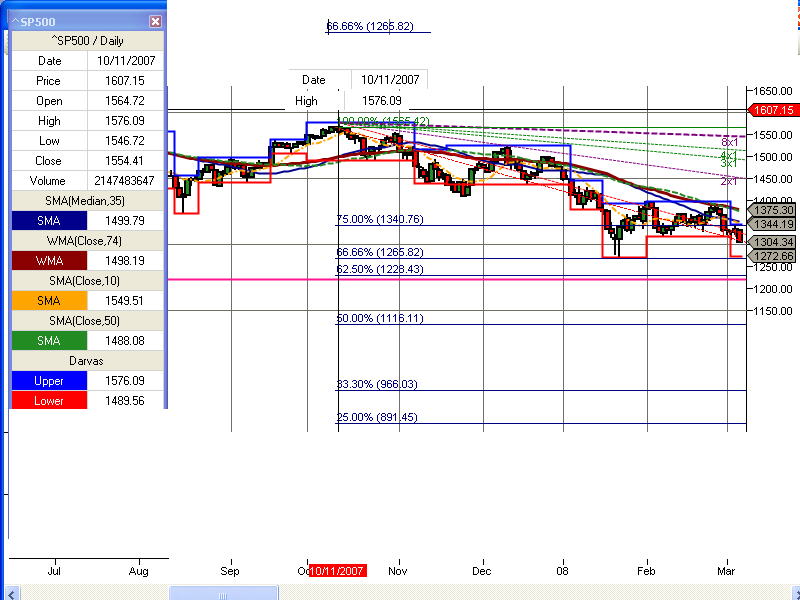The image size is (800, 600).
Task: Click the chart tooltip High value 1576.09
Action: [x=382, y=101]
